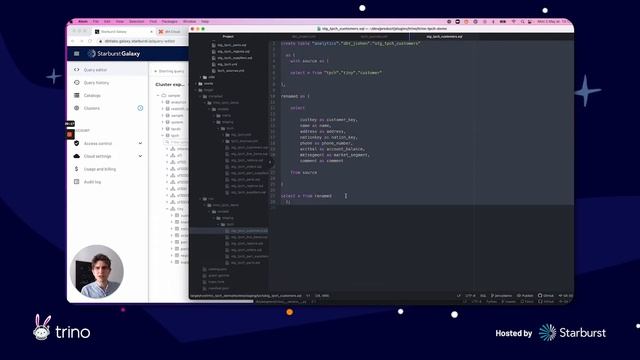Open the Find menu
Screen dimensions: 640x360
(153, 21)
